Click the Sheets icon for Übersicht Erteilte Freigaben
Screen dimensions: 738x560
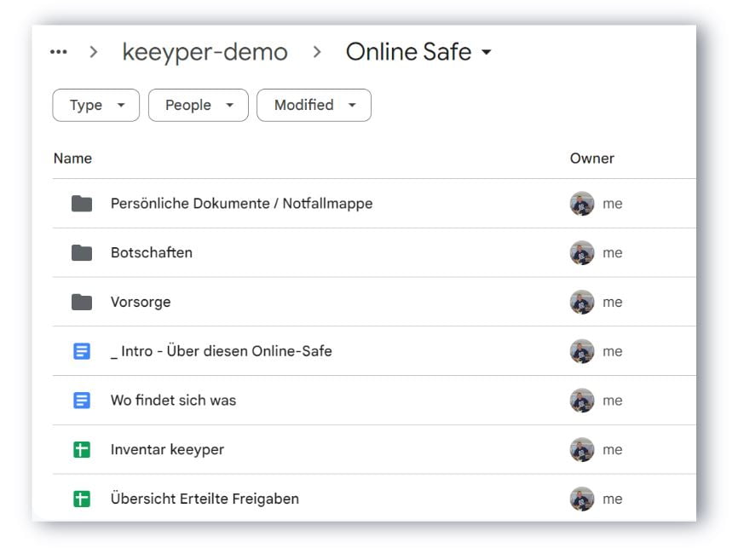pos(82,499)
